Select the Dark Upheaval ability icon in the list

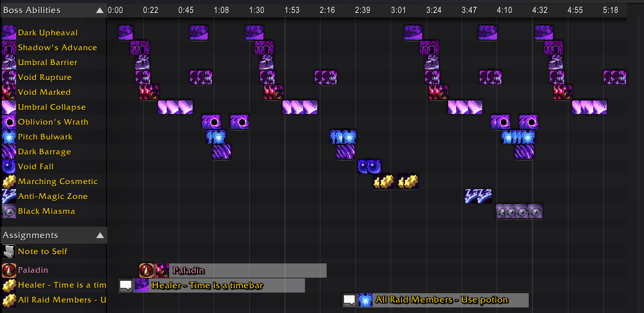(9, 32)
